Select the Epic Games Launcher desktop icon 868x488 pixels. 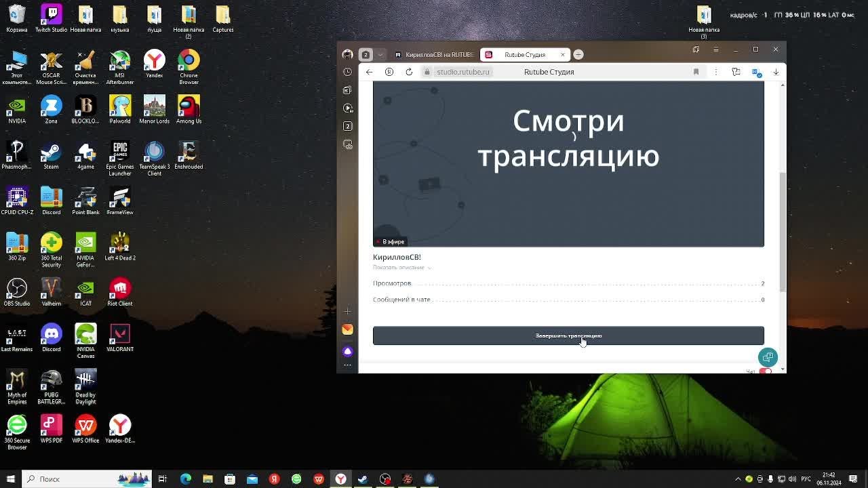click(x=120, y=159)
